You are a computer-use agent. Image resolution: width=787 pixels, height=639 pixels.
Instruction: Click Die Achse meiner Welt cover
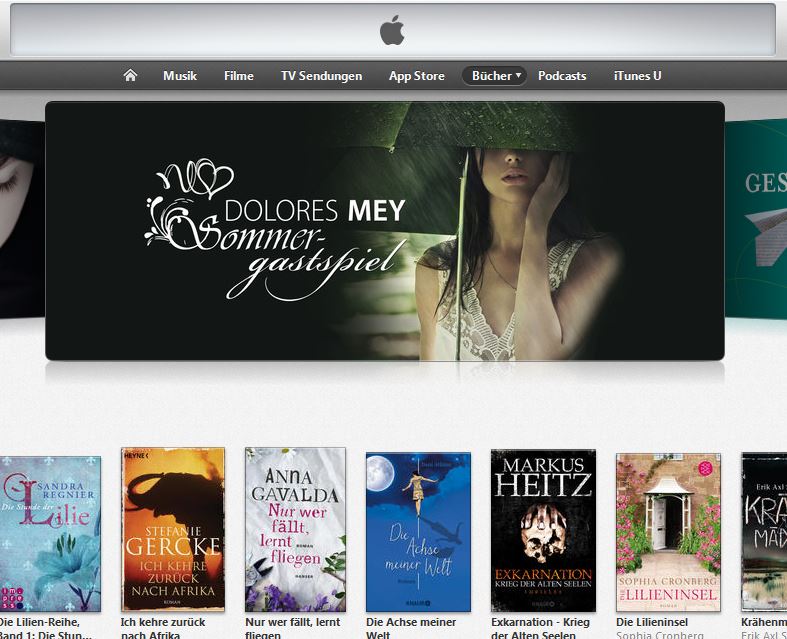pyautogui.click(x=418, y=531)
